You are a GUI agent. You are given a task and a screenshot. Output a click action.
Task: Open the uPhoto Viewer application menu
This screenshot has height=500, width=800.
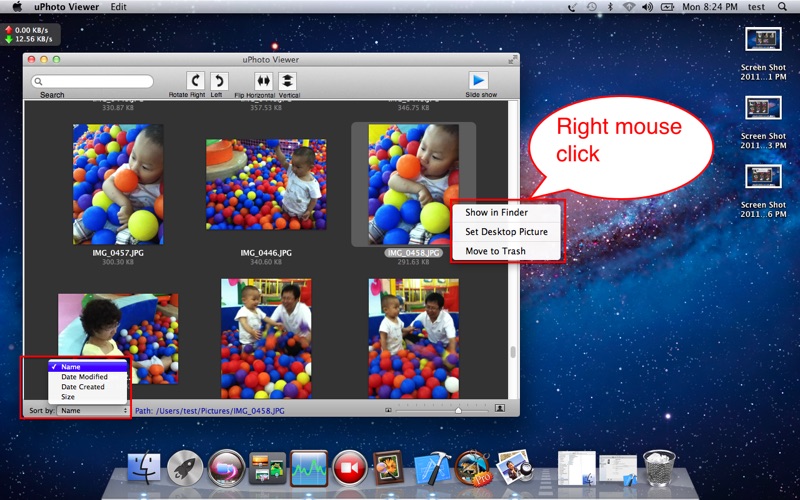[x=66, y=7]
